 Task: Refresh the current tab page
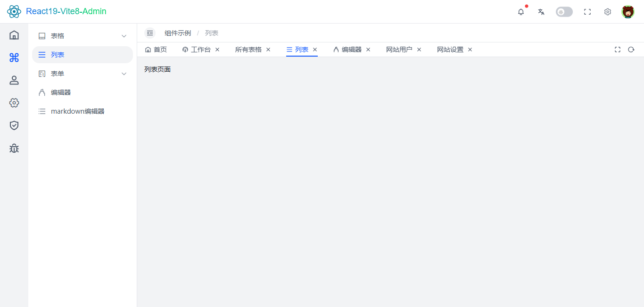coord(631,50)
